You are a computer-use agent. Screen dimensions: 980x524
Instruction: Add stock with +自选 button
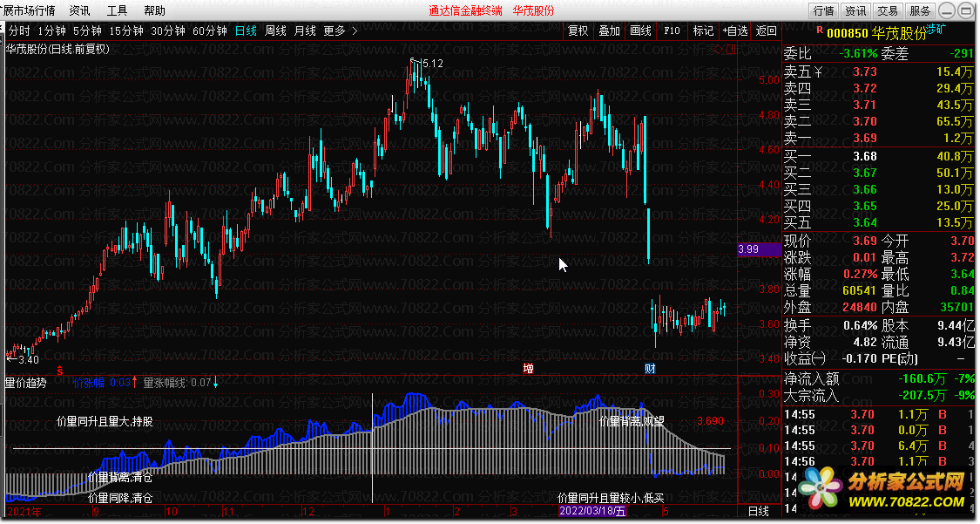click(735, 31)
